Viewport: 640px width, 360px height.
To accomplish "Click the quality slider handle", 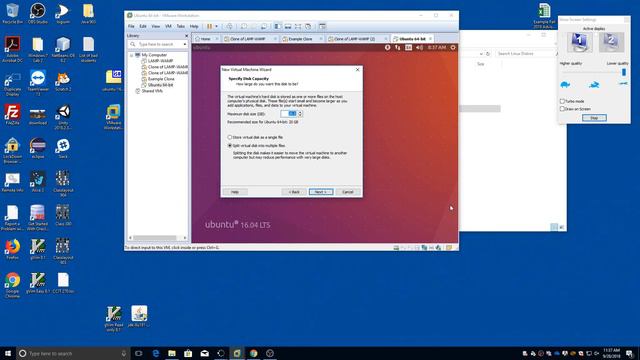I will [624, 72].
